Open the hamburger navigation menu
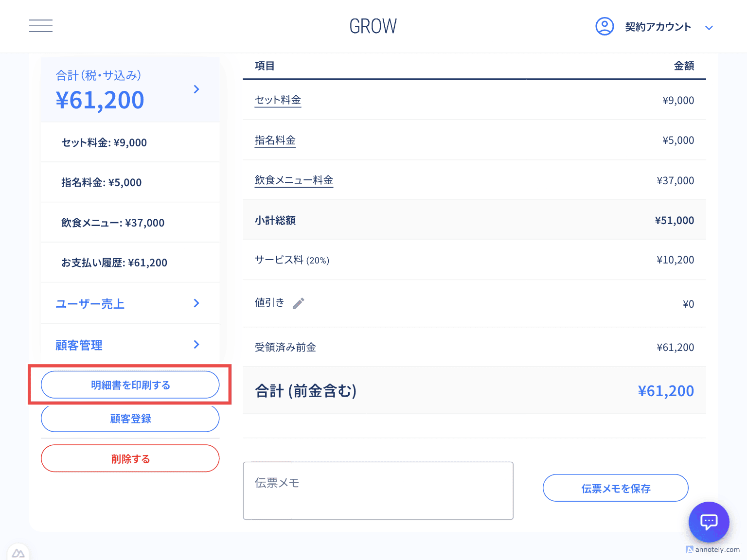 click(x=40, y=26)
